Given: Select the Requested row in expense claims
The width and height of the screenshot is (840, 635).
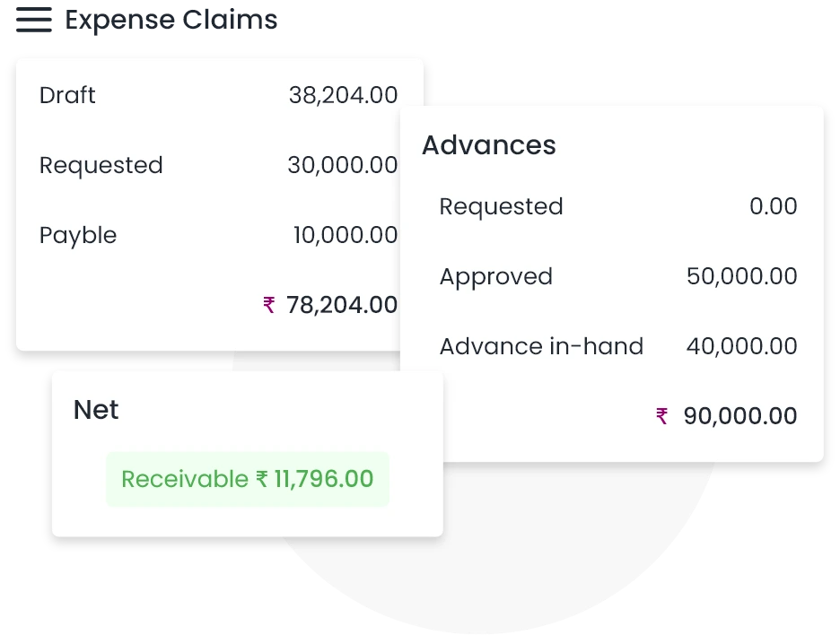Looking at the screenshot, I should (101, 165).
